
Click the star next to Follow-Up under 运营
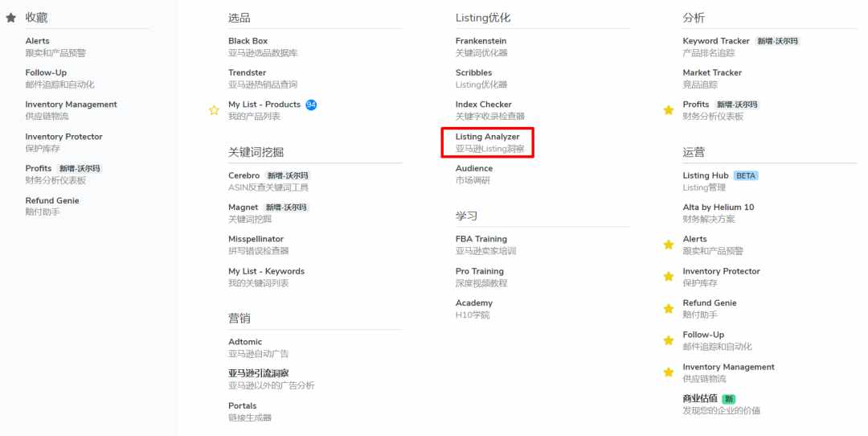668,340
